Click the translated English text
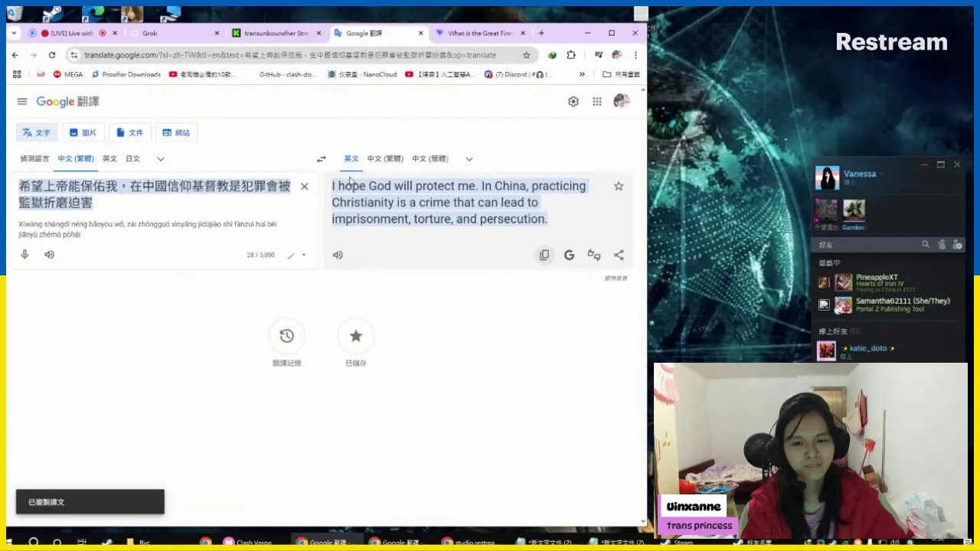980x551 pixels. tap(459, 203)
